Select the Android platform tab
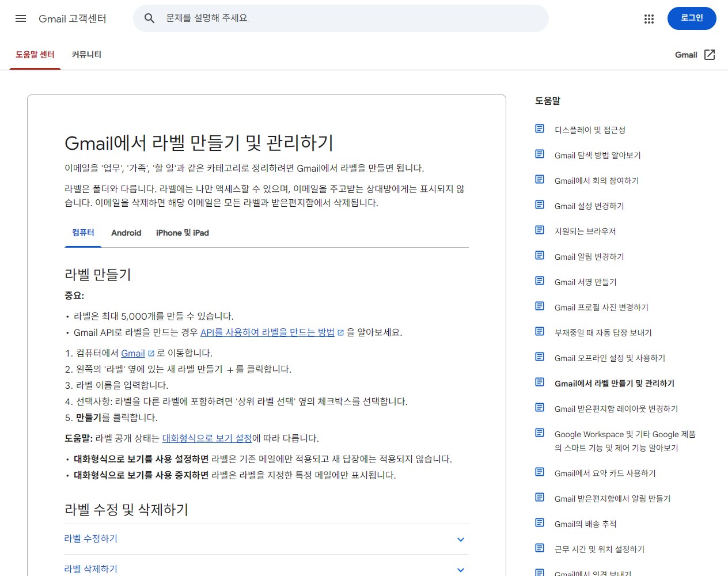The width and height of the screenshot is (728, 576). tap(126, 233)
